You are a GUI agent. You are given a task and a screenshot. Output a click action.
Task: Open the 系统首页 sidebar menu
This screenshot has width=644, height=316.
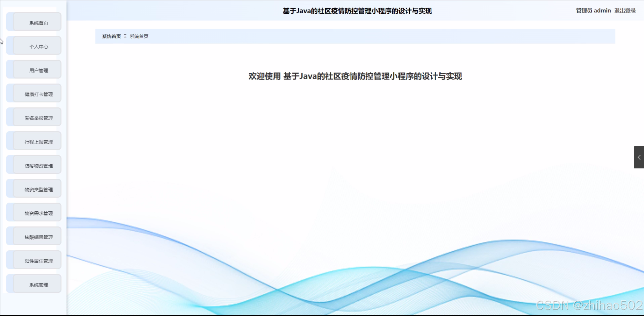[x=39, y=23]
